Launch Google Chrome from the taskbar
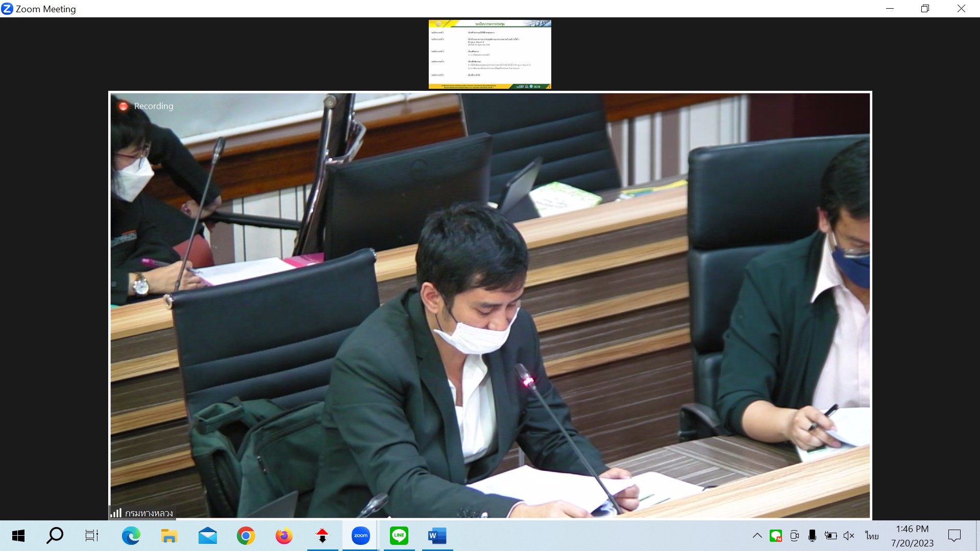This screenshot has width=980, height=551. click(246, 536)
